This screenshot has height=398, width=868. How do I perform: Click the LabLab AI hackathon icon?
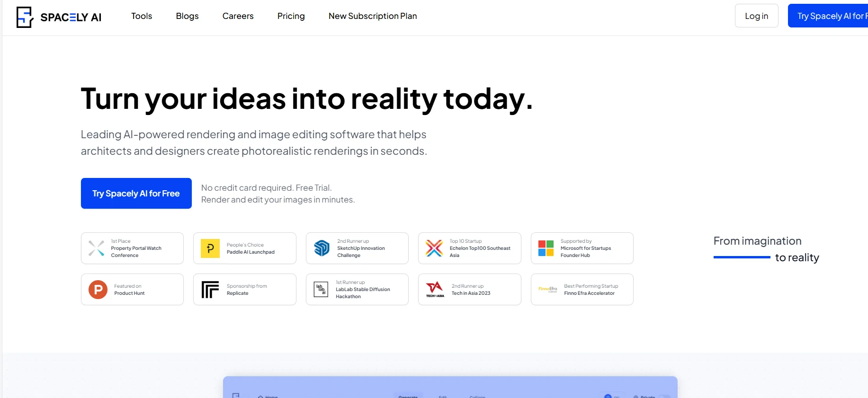(321, 289)
